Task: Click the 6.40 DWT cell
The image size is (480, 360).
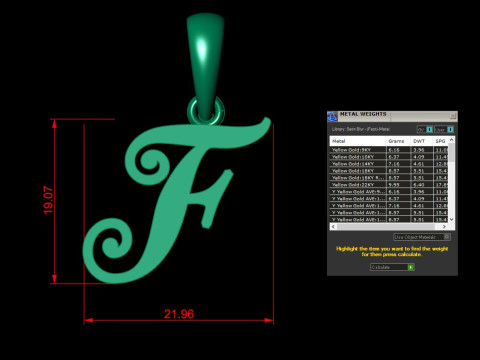Action: tap(421, 185)
